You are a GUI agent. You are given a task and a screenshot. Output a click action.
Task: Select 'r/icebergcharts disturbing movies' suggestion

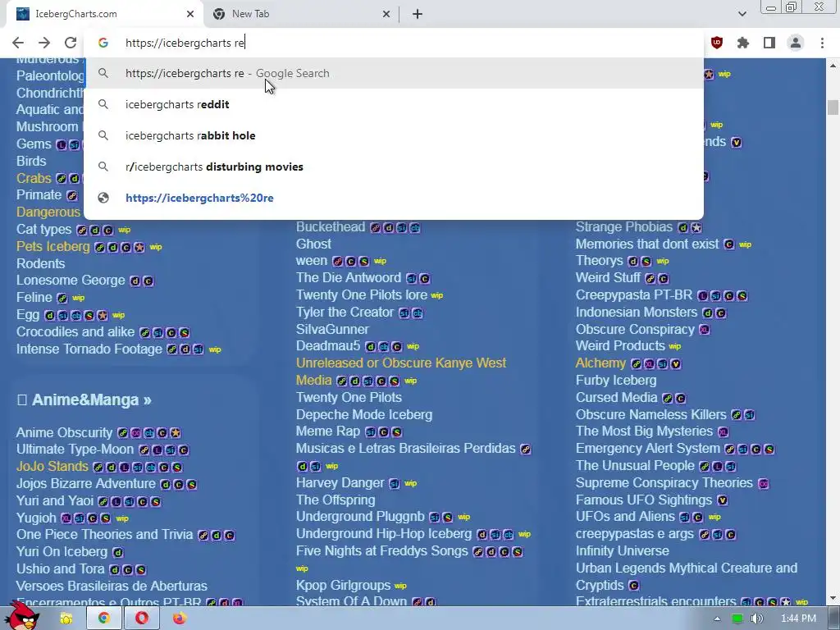pyautogui.click(x=394, y=167)
